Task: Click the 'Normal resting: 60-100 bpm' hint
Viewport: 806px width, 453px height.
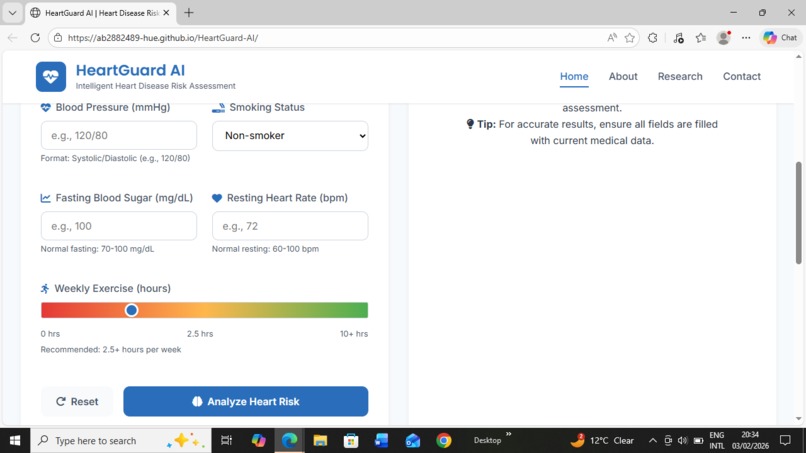Action: click(x=265, y=249)
